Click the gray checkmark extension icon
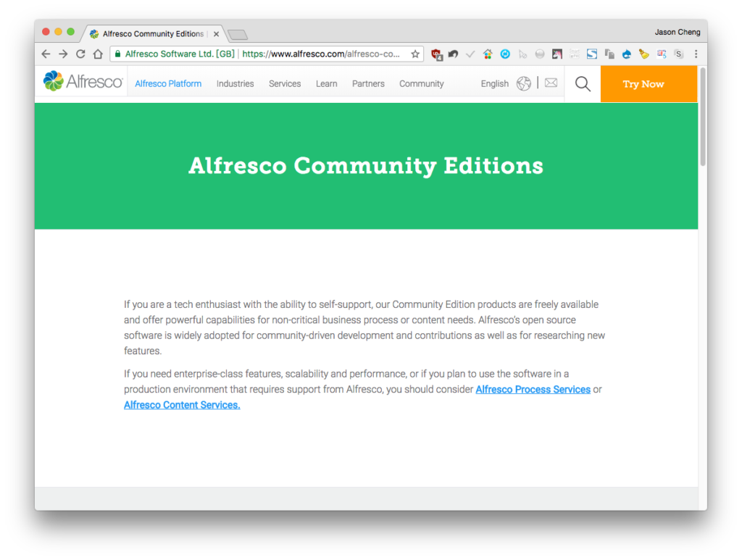 click(x=470, y=54)
